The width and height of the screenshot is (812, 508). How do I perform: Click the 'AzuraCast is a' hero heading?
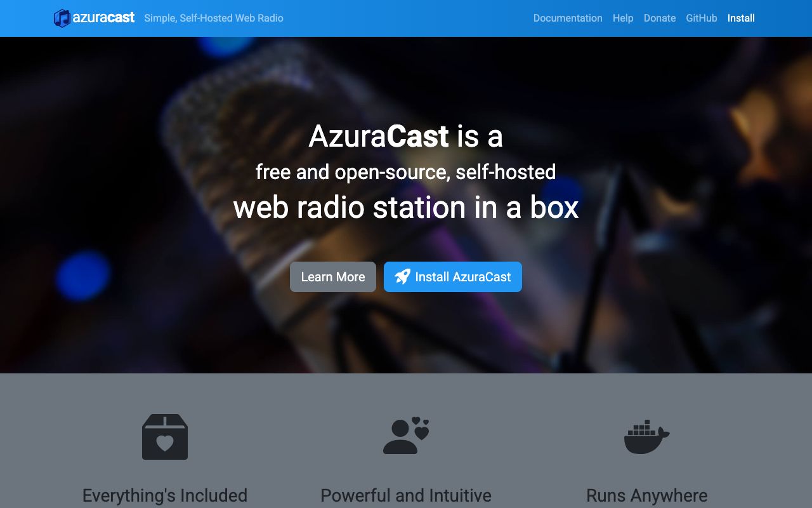point(406,137)
